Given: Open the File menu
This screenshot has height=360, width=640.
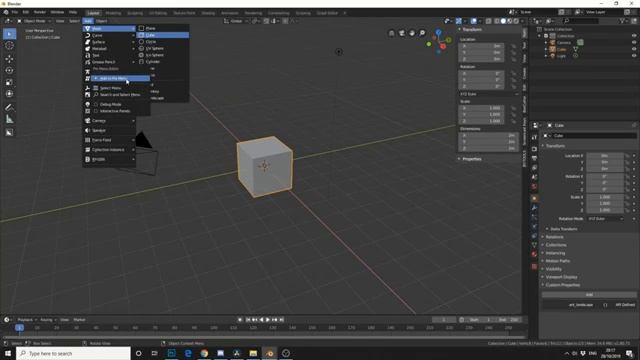Looking at the screenshot, I should pos(15,12).
